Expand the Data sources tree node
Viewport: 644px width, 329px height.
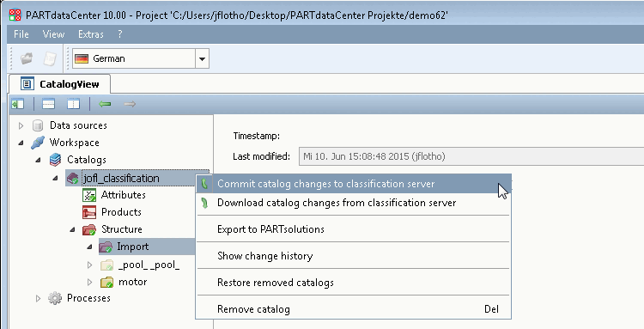point(21,125)
